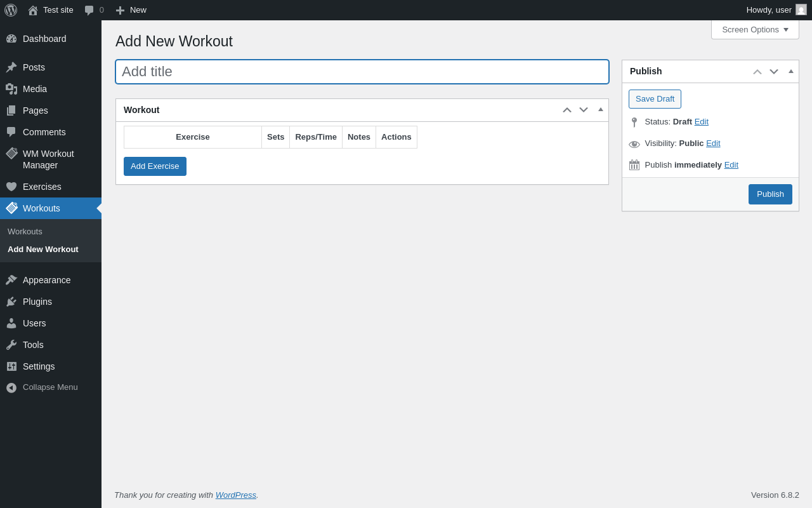The height and width of the screenshot is (508, 812).
Task: Click the Workouts menu icon
Action: (11, 208)
